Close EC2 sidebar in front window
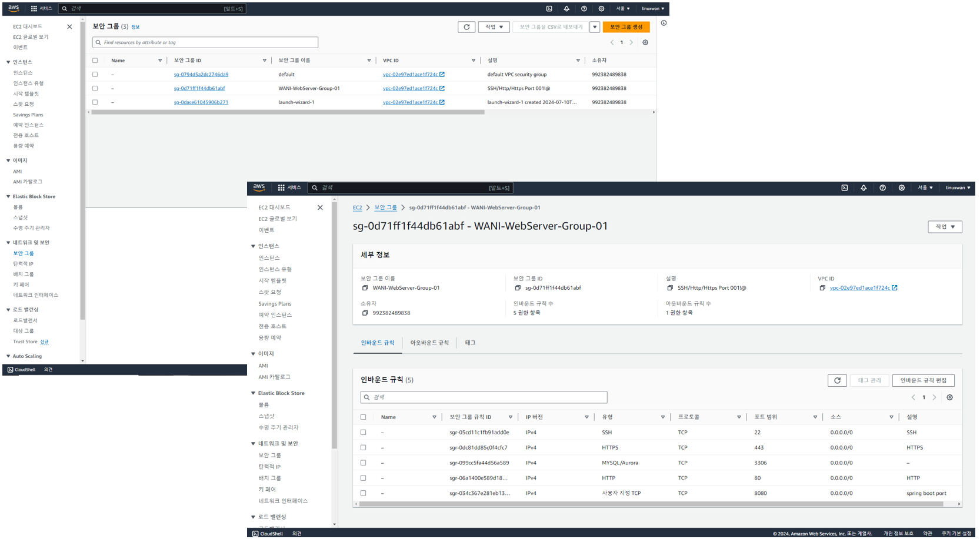The width and height of the screenshot is (980, 539). [x=320, y=207]
